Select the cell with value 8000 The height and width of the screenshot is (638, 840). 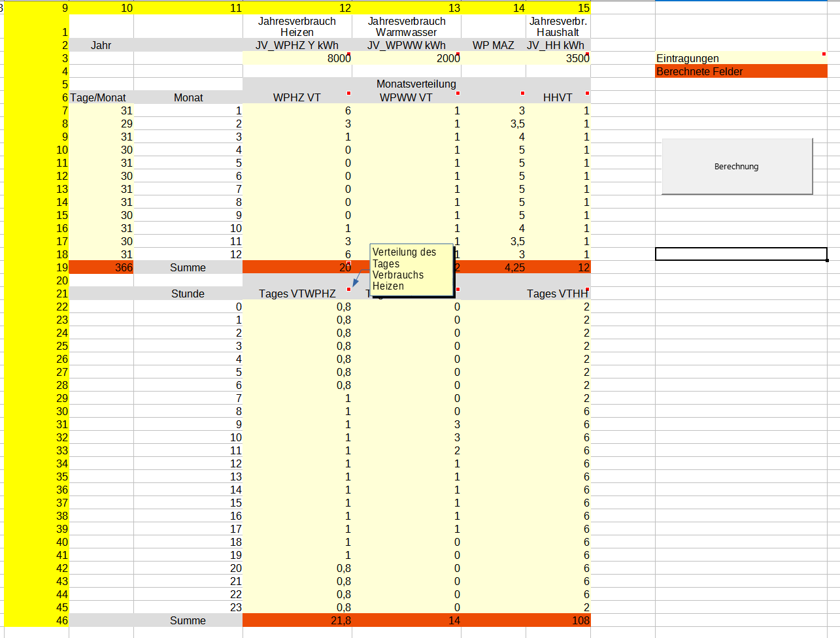tap(297, 58)
